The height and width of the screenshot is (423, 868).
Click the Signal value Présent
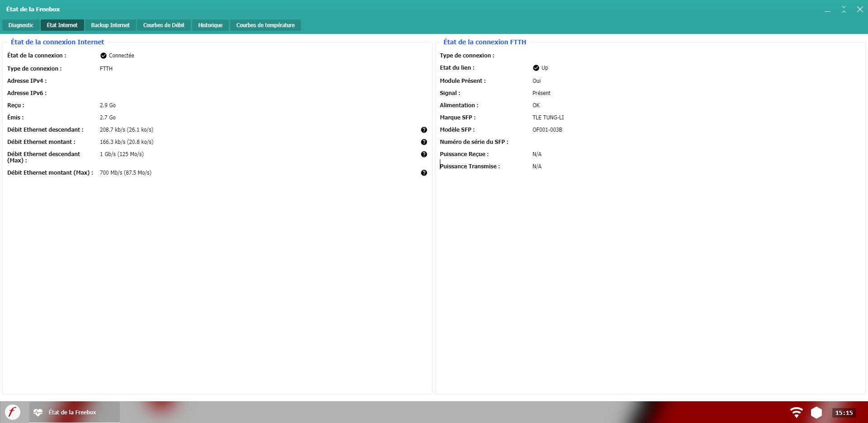pyautogui.click(x=542, y=93)
